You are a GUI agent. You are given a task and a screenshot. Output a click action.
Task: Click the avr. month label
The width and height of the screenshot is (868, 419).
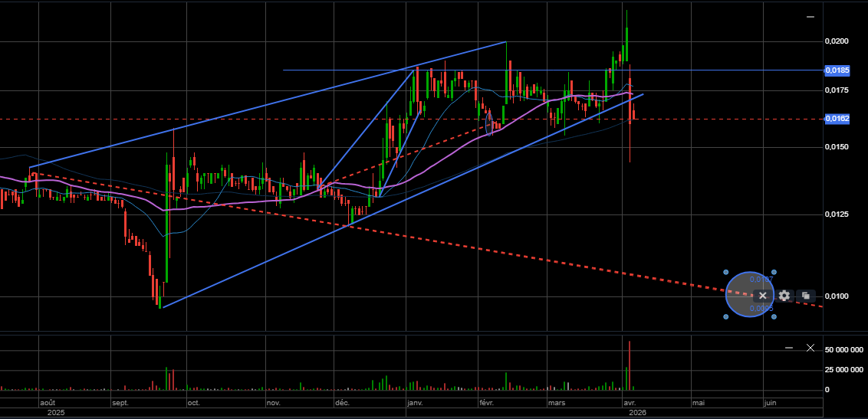click(x=630, y=403)
